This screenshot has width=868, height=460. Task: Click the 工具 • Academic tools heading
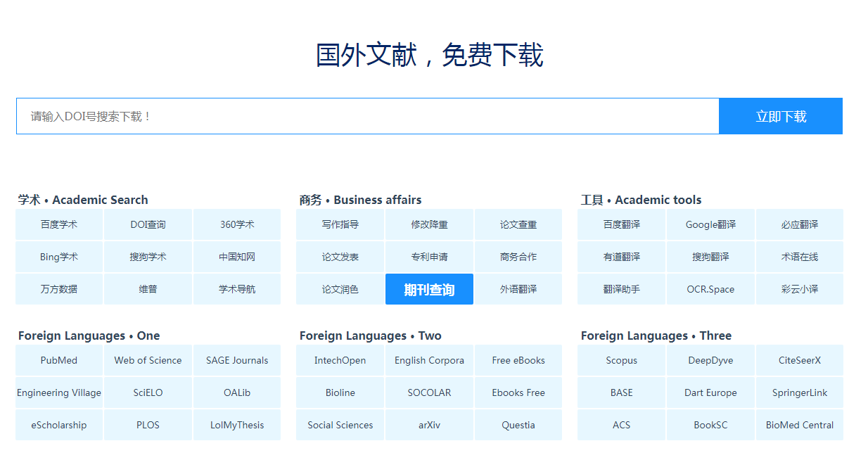[641, 200]
